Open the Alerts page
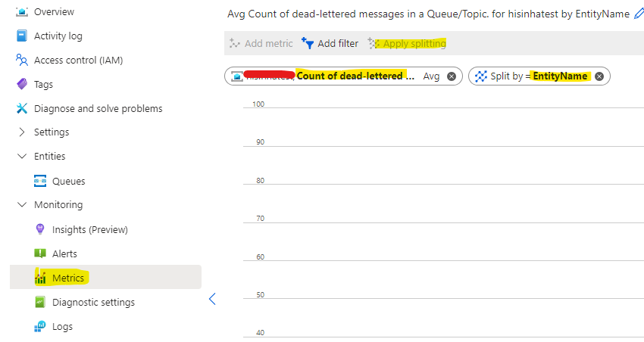This screenshot has width=644, height=342. (64, 253)
